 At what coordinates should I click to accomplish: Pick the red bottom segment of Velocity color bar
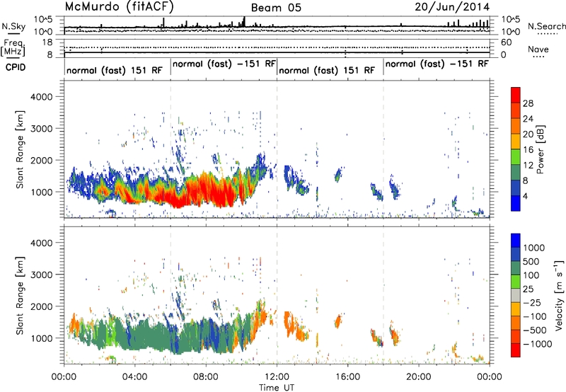pyautogui.click(x=516, y=350)
